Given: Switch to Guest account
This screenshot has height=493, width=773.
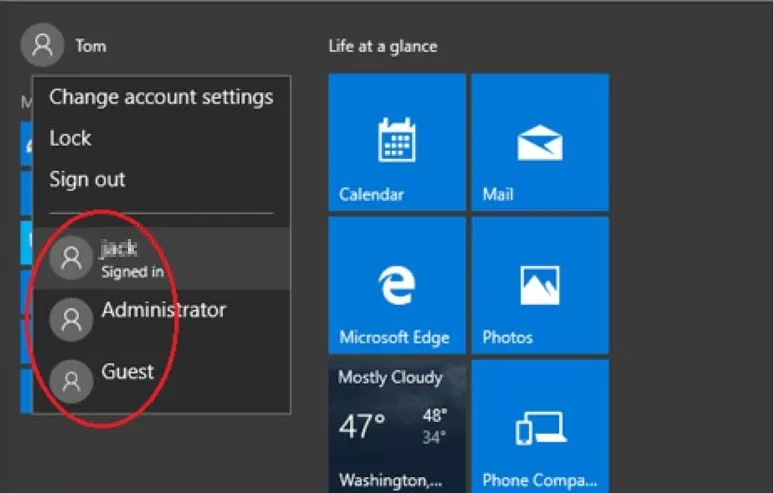Looking at the screenshot, I should tap(161, 381).
